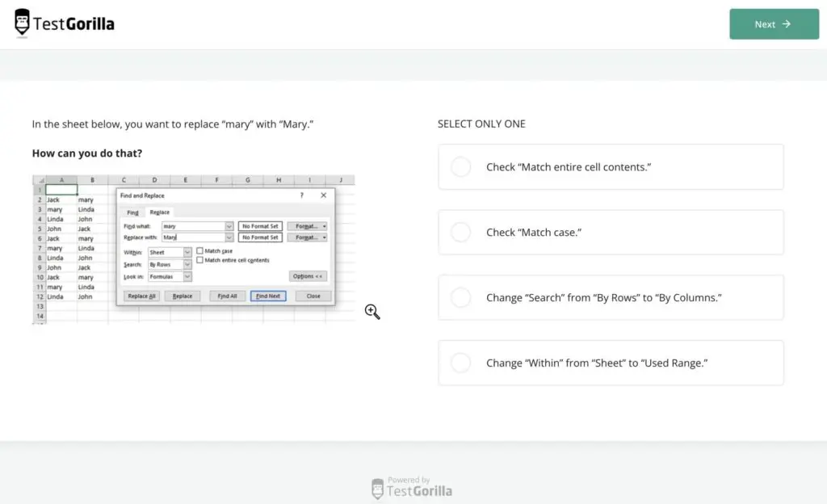Select the "Check Match case" answer radio
The width and height of the screenshot is (827, 504).
pos(460,232)
